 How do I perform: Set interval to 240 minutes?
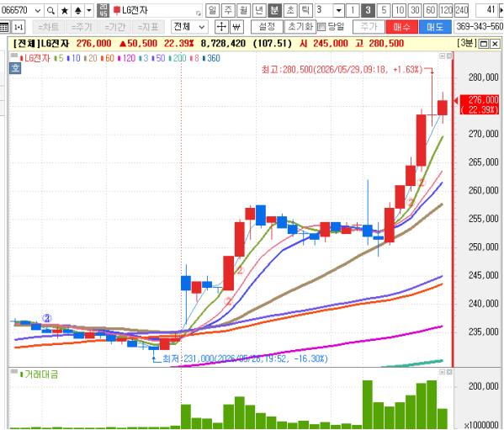[462, 10]
